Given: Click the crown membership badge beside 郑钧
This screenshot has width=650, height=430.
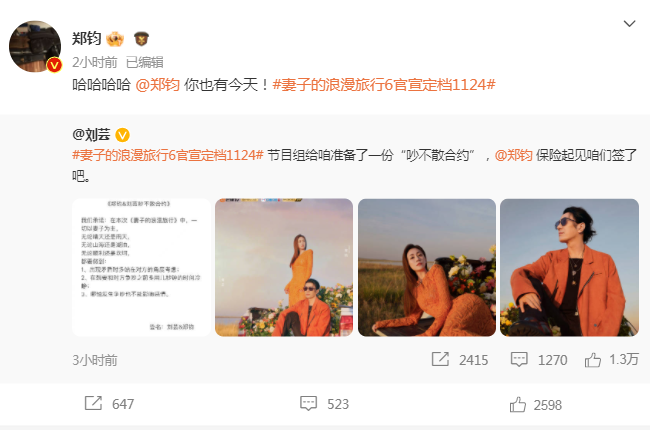Looking at the screenshot, I should click(115, 39).
